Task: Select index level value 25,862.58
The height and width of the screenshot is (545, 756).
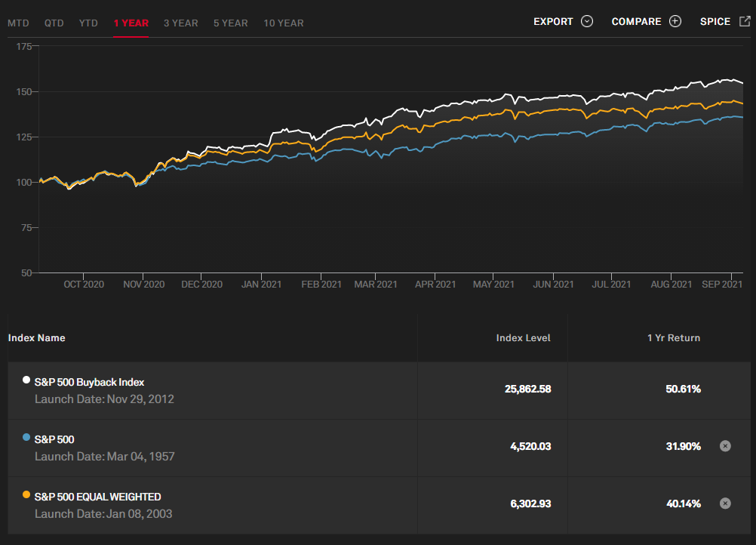Action: (527, 390)
